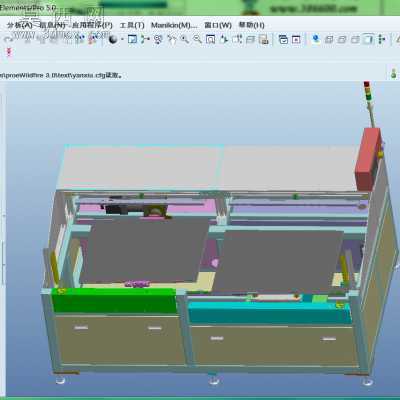
Task: Open the 窗口(W) menu
Action: point(218,25)
